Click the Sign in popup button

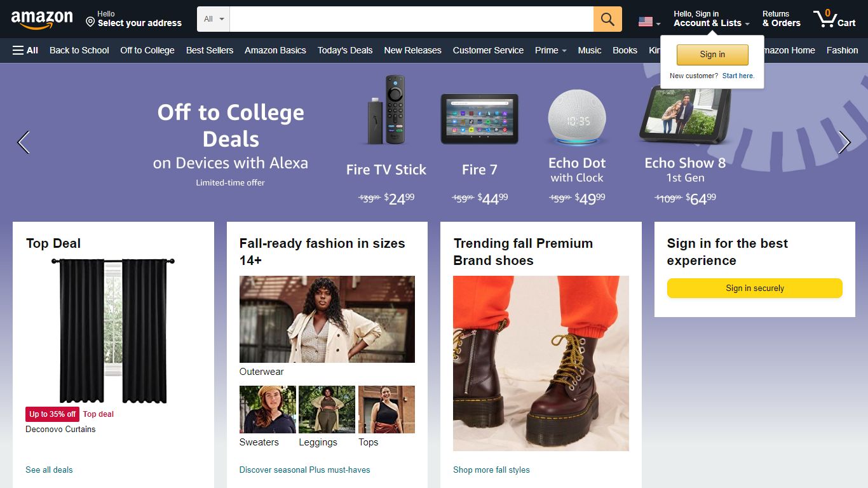pos(712,55)
